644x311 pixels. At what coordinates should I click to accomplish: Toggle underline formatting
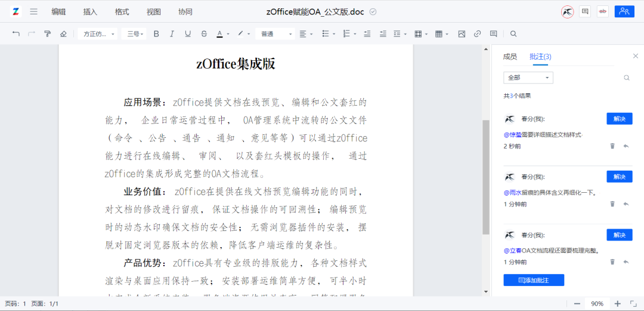188,34
